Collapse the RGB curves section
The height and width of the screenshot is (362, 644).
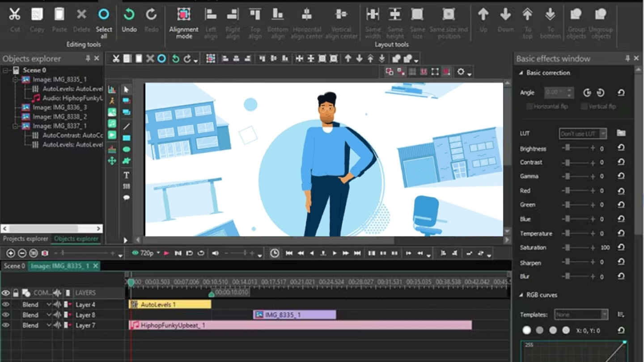tap(521, 295)
